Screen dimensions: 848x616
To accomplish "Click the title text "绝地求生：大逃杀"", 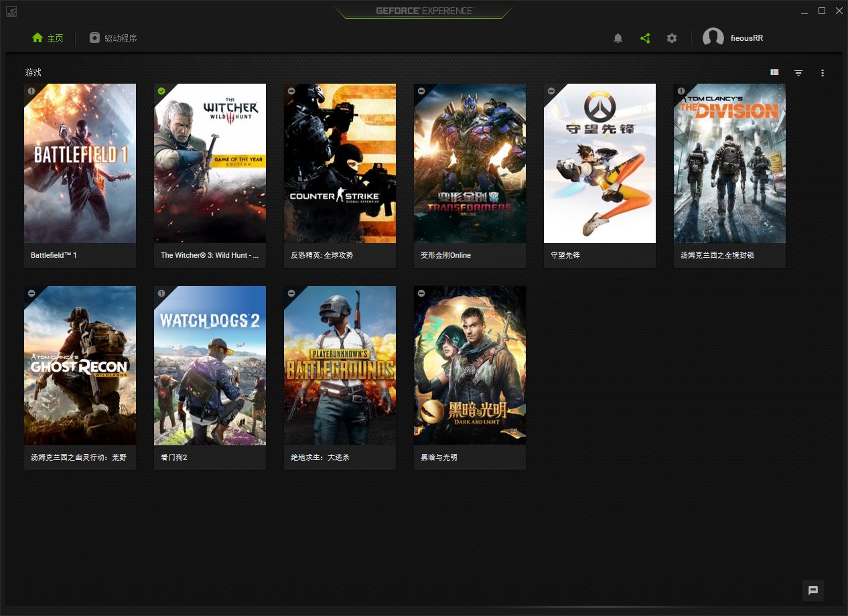I will 320,457.
